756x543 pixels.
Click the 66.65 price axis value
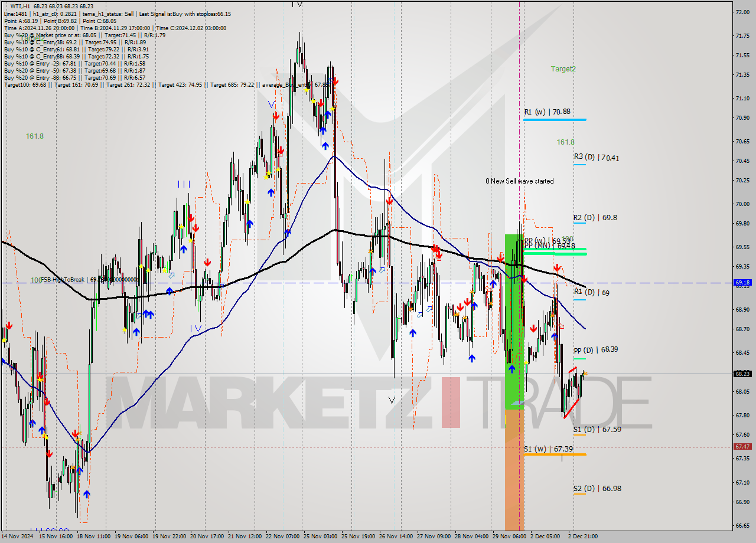[x=742, y=525]
